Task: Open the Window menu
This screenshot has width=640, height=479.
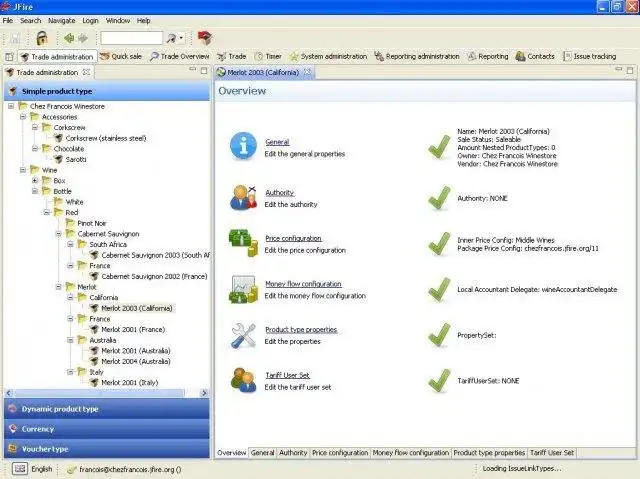Action: point(118,20)
